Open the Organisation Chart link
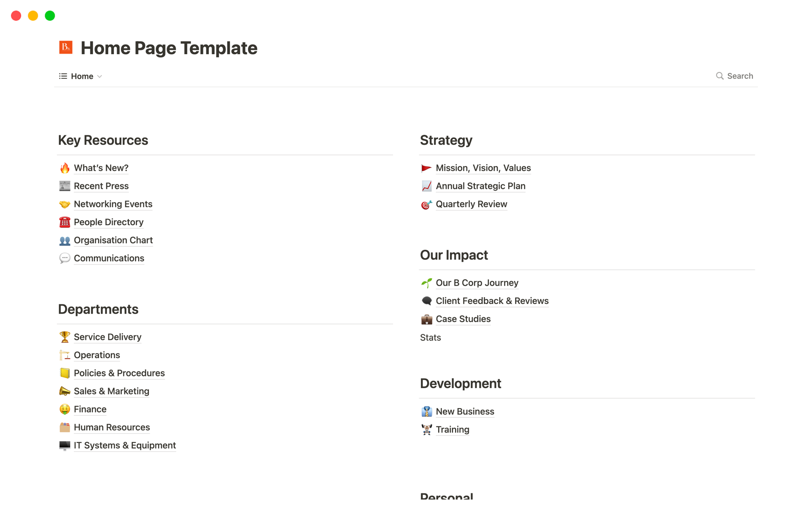812x508 pixels. click(113, 240)
